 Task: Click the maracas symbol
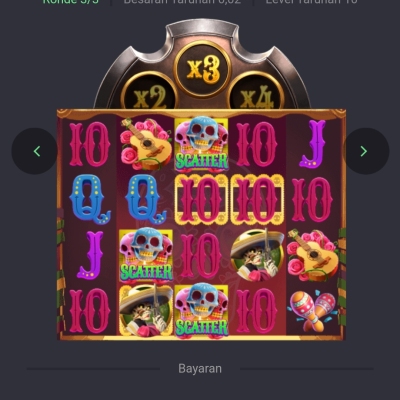313,311
